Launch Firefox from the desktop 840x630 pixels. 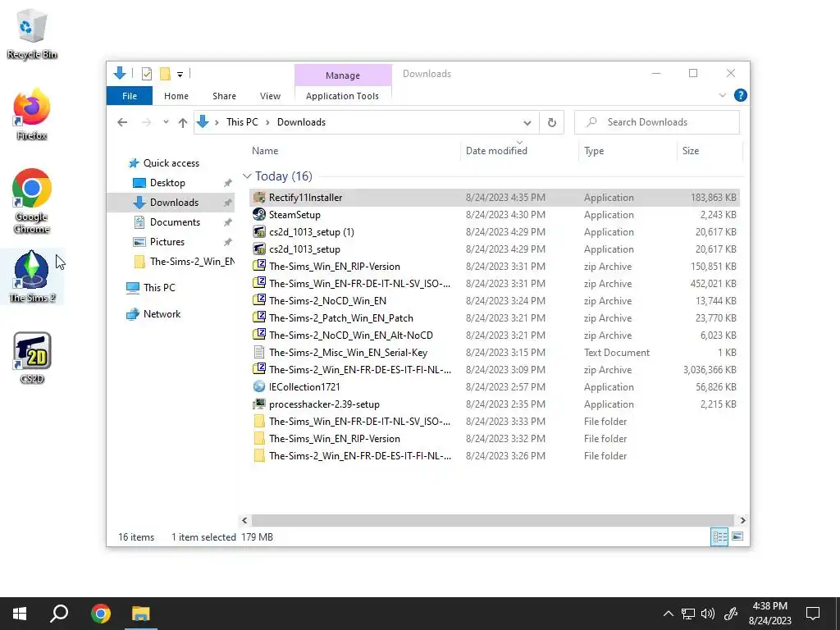pyautogui.click(x=32, y=115)
